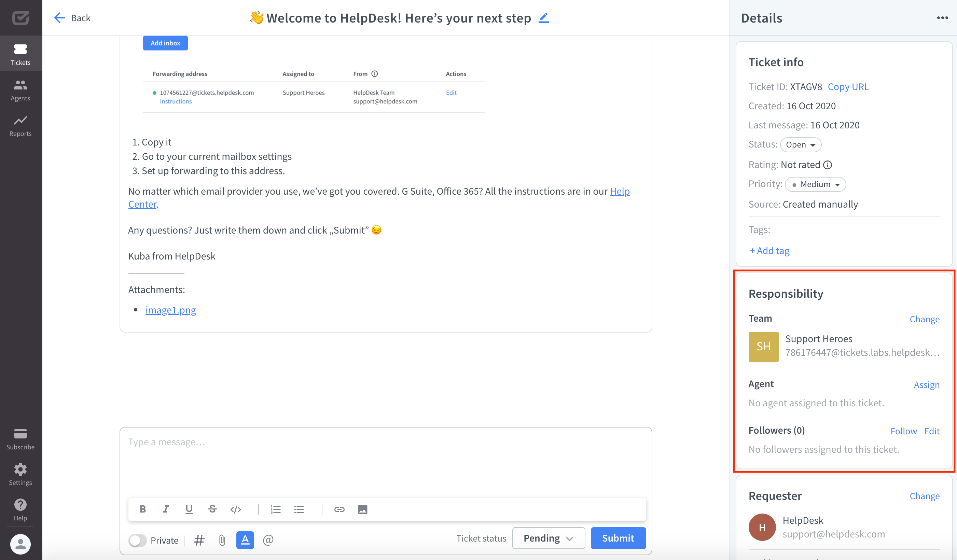Toggle underline formatting
Viewport: 957px width, 560px height.
[x=189, y=509]
